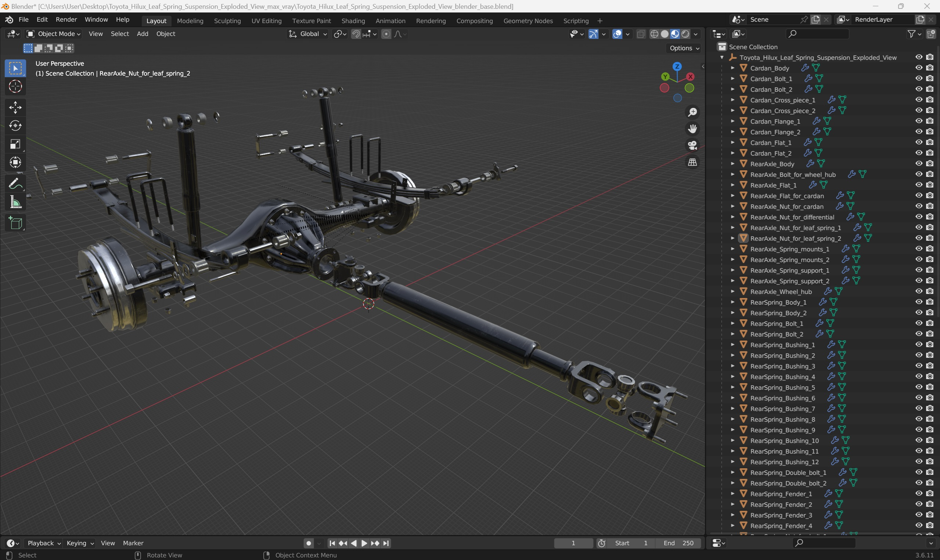The width and height of the screenshot is (940, 560).
Task: Activate the Rotate tool
Action: pyautogui.click(x=15, y=126)
